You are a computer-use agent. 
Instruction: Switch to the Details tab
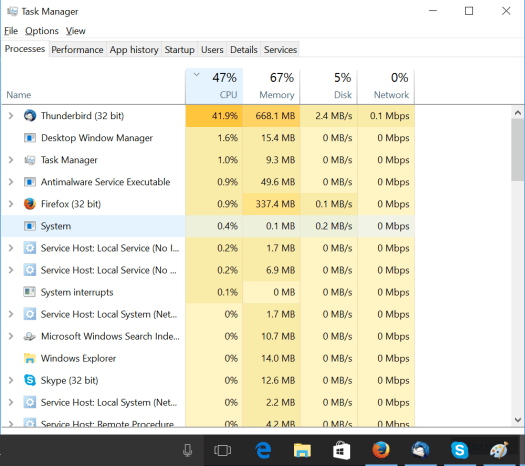tap(244, 50)
